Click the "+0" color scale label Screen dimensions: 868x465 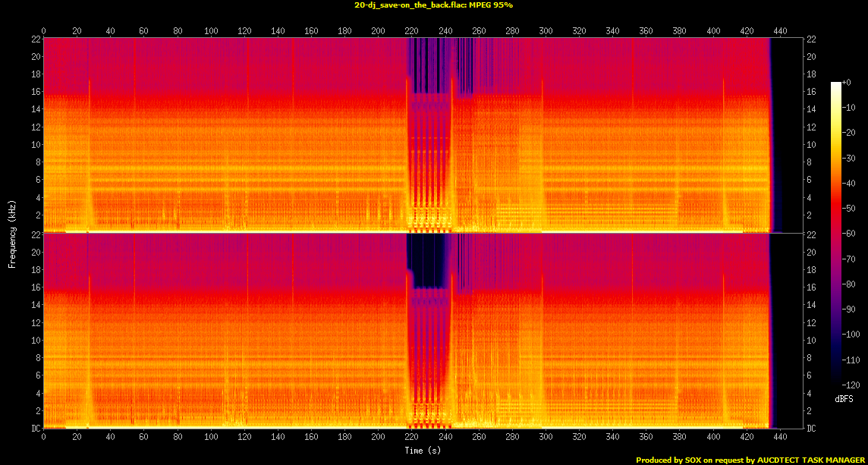tap(847, 82)
